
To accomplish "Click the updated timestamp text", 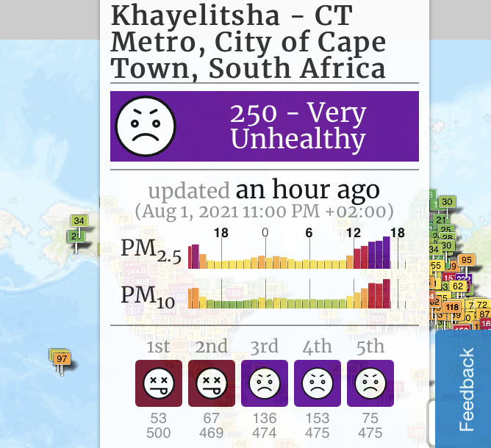I will tap(265, 199).
